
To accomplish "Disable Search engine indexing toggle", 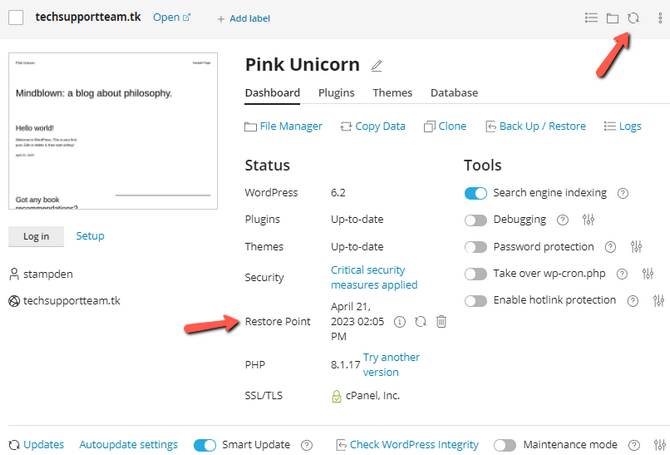I will point(476,193).
